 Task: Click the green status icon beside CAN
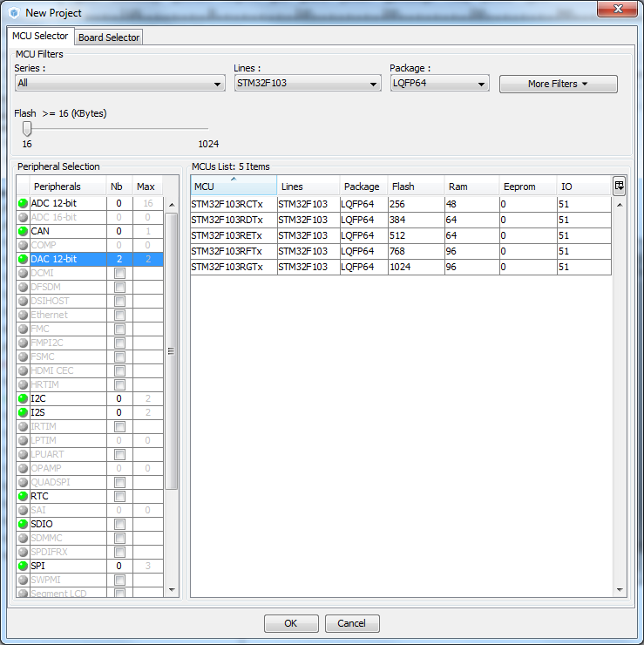(23, 231)
